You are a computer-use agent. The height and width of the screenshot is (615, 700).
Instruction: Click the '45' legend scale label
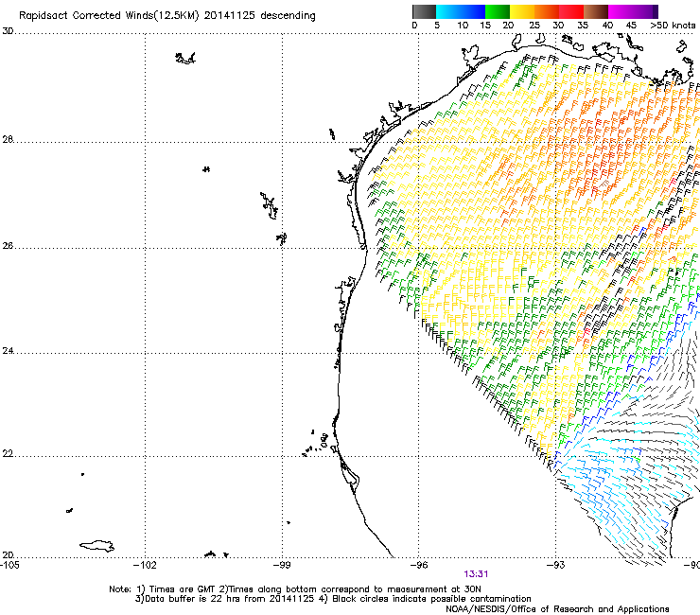click(x=631, y=26)
